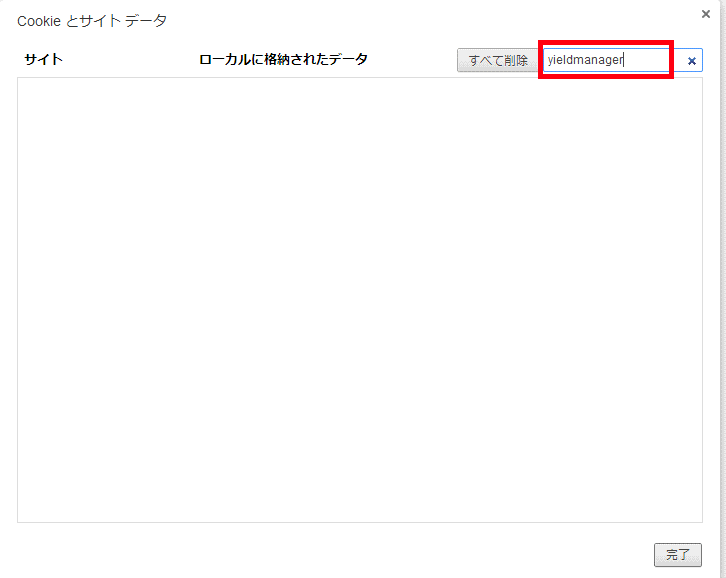Click the すべて削除 button
The height and width of the screenshot is (578, 726).
[x=498, y=60]
